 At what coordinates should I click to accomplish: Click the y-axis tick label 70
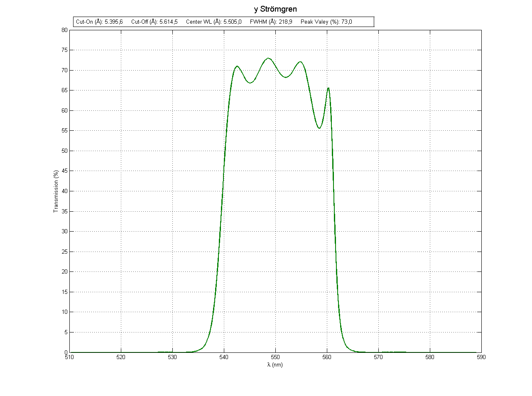65,70
